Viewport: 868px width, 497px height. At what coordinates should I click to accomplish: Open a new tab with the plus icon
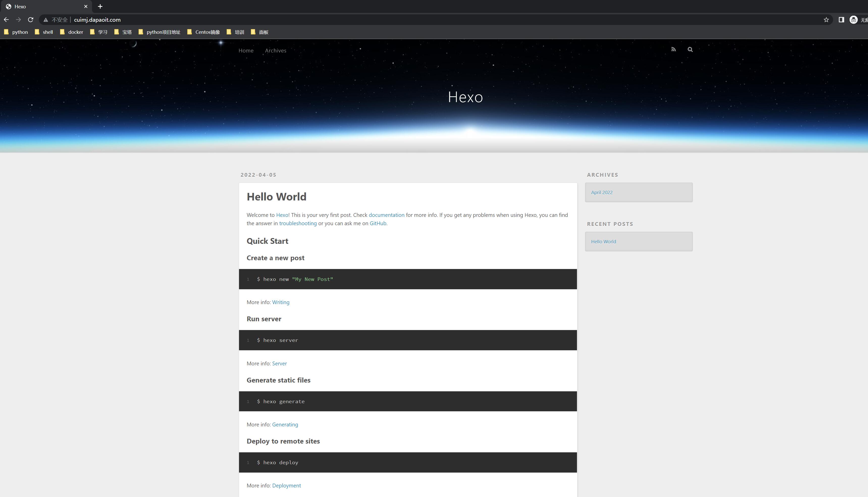(100, 7)
